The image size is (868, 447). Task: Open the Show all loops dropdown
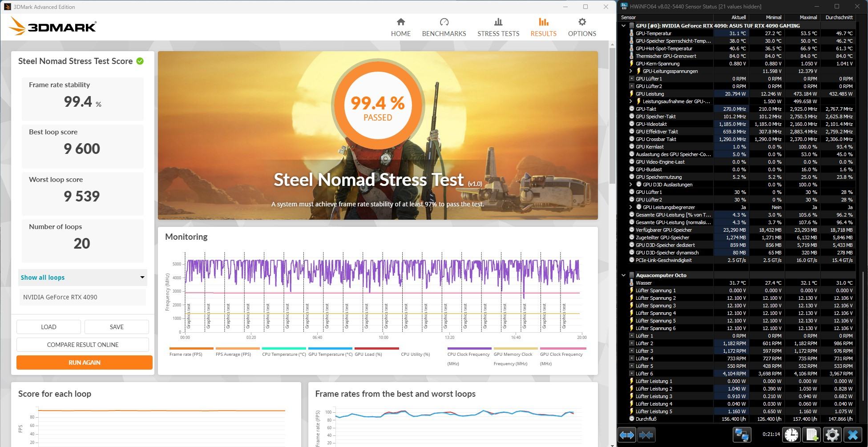click(83, 278)
